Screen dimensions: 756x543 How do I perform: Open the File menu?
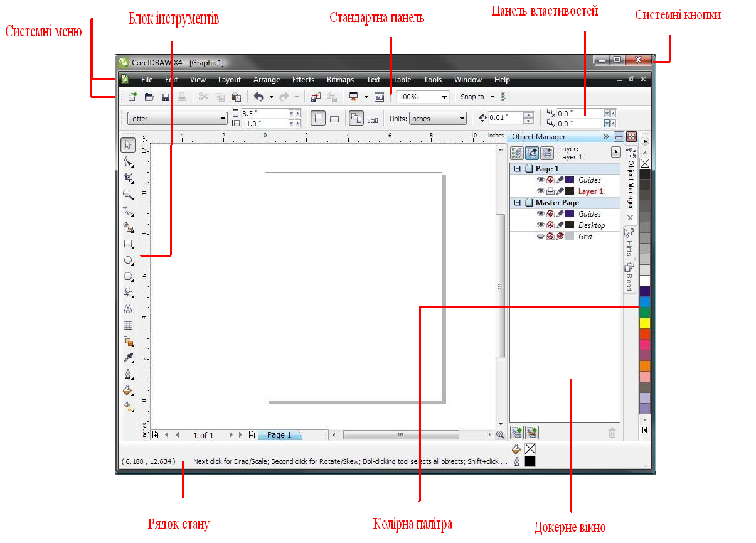point(147,80)
